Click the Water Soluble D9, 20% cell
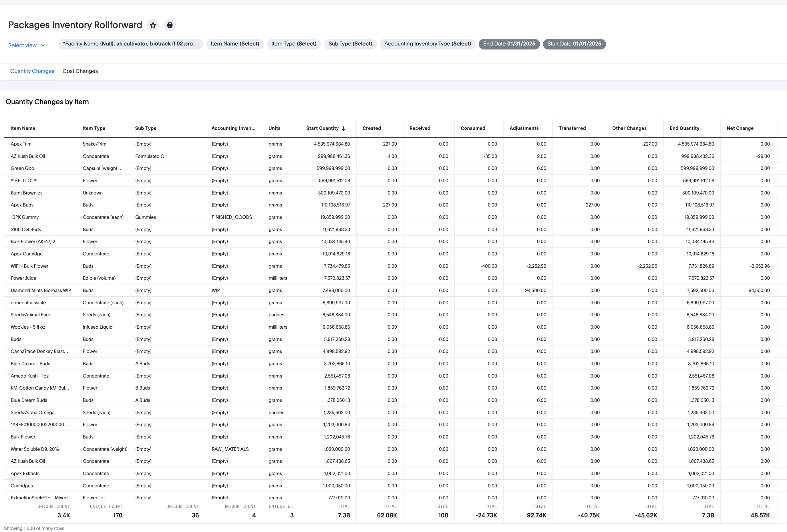Viewport: 787px width, 532px height. [x=40, y=449]
